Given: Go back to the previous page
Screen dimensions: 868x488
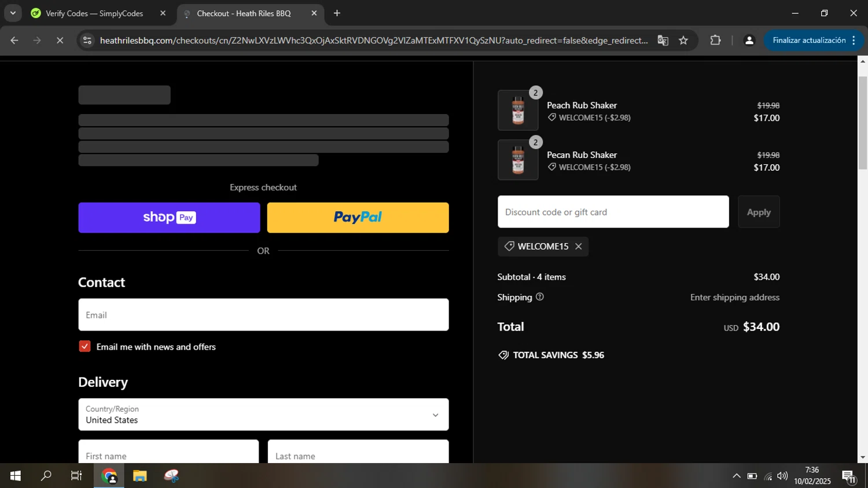Looking at the screenshot, I should [14, 41].
